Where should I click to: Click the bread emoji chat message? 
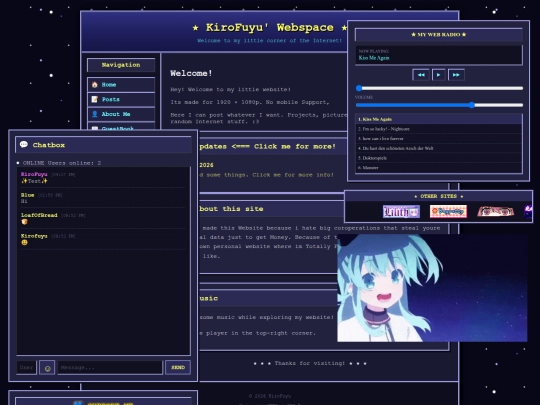pyautogui.click(x=24, y=222)
